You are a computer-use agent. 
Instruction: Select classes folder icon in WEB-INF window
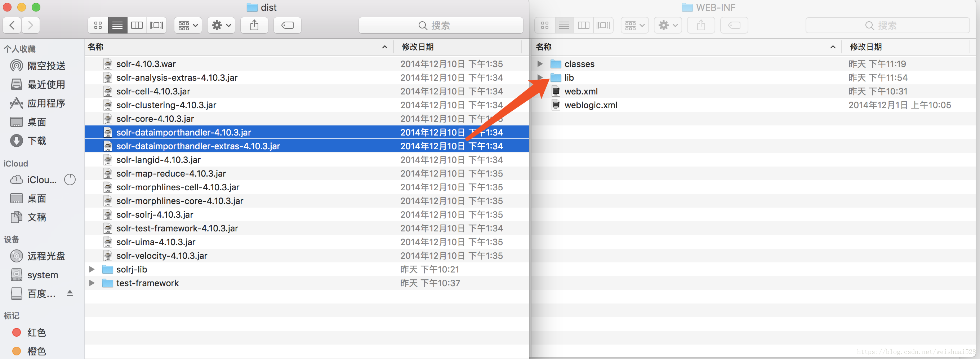coord(556,63)
